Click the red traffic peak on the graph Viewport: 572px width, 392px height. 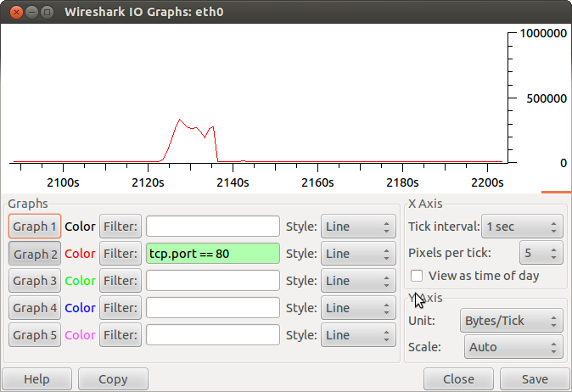point(179,120)
